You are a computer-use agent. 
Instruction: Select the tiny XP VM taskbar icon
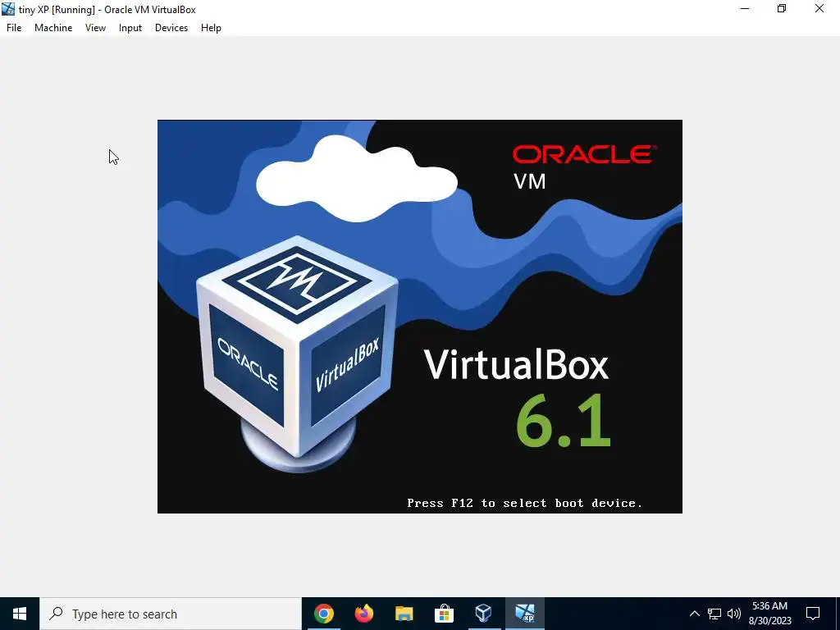point(524,614)
